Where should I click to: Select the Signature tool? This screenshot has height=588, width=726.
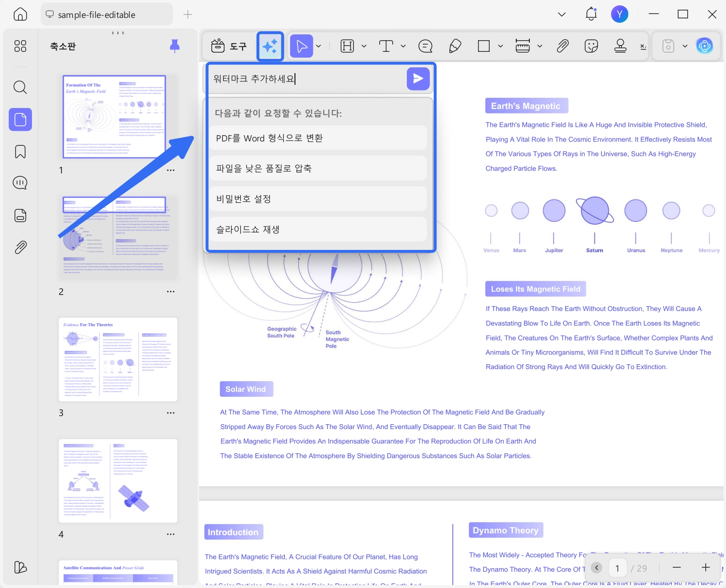point(643,46)
